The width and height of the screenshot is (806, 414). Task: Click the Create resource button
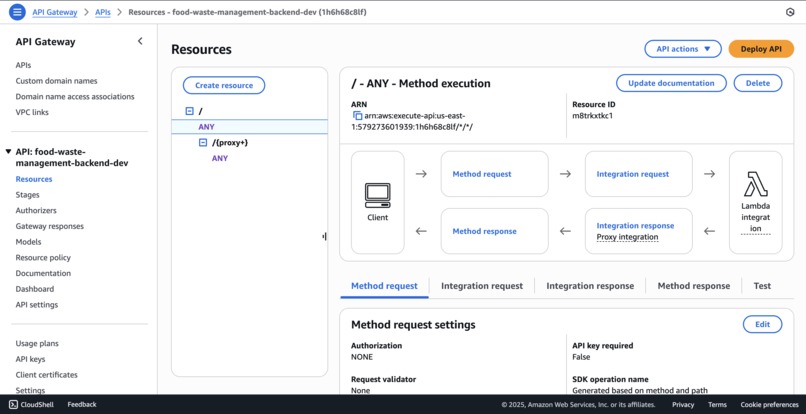tap(224, 85)
